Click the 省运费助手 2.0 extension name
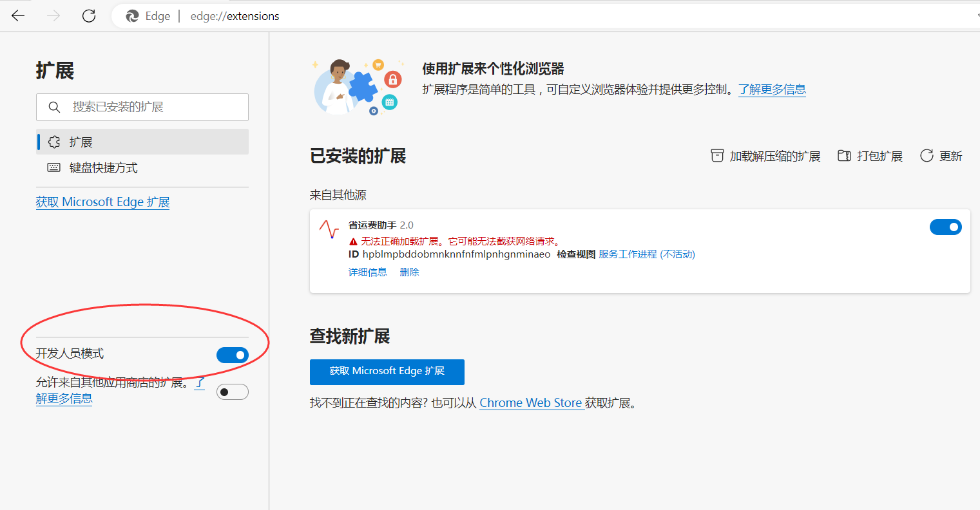Viewport: 980px width, 510px height. point(381,225)
